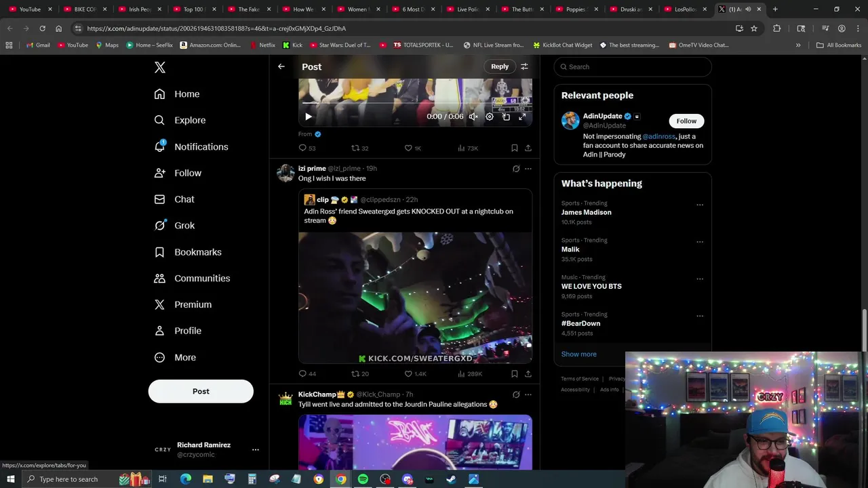Screen dimensions: 868x488
Task: Open the KickChamp post video thumbnail
Action: [415, 442]
